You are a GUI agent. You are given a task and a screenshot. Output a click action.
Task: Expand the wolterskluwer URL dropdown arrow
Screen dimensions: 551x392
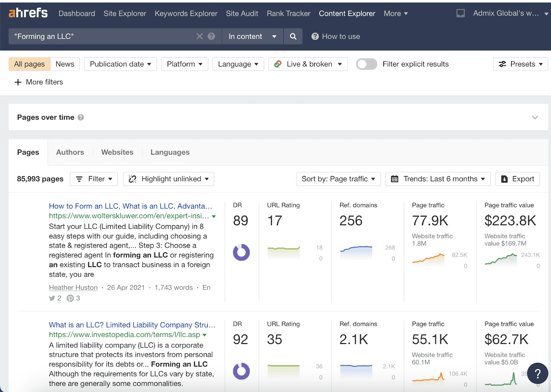pyautogui.click(x=214, y=216)
